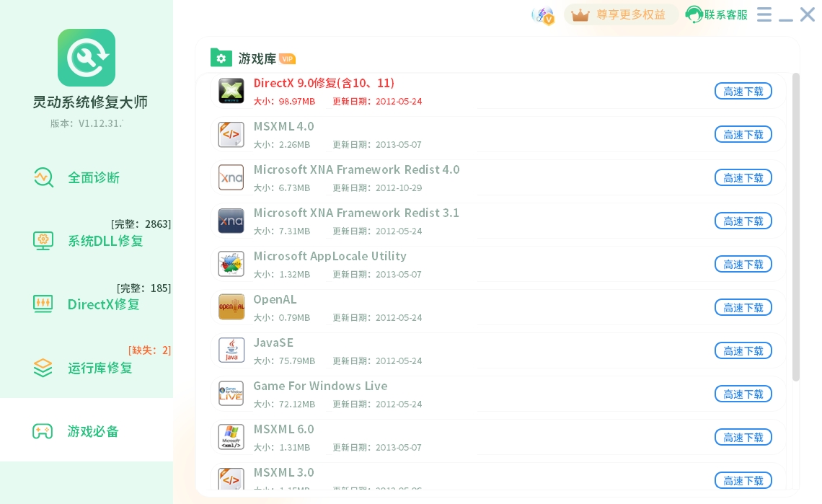This screenshot has width=822, height=504.
Task: Switch to 全面诊断 tab
Action: (x=87, y=178)
